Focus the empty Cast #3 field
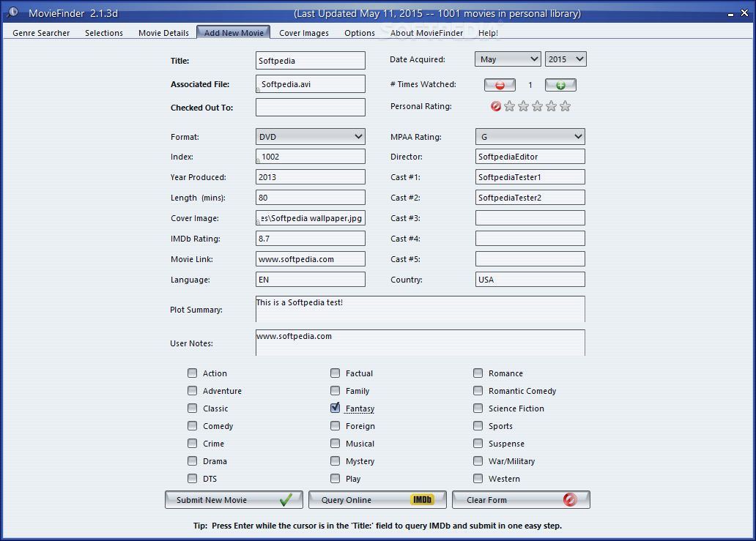The height and width of the screenshot is (541, 756). pos(530,217)
